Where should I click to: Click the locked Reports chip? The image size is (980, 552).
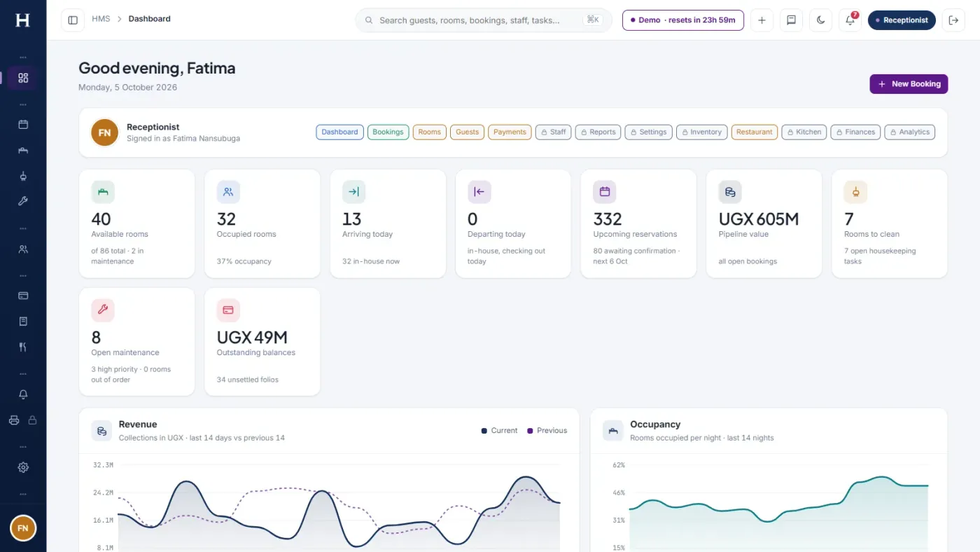pyautogui.click(x=598, y=132)
